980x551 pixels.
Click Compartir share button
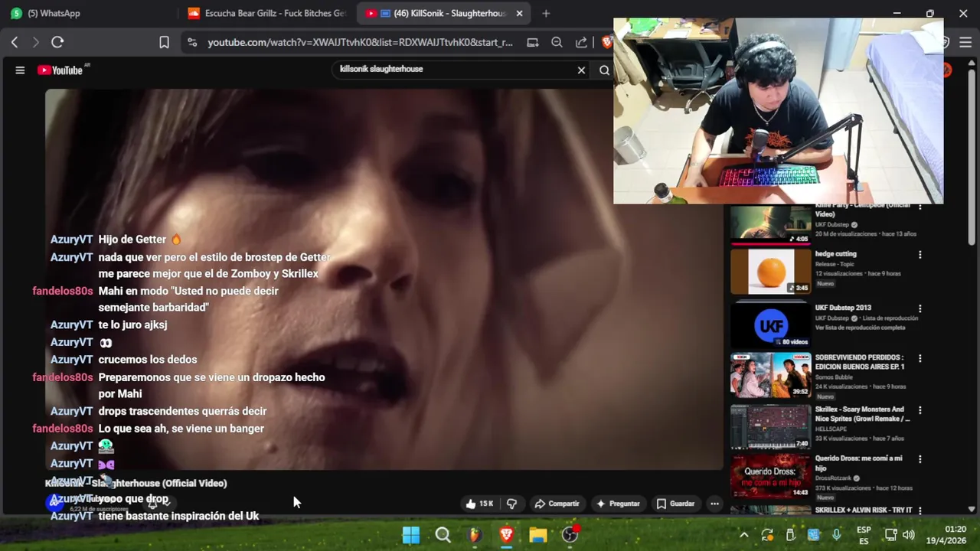[x=557, y=504]
